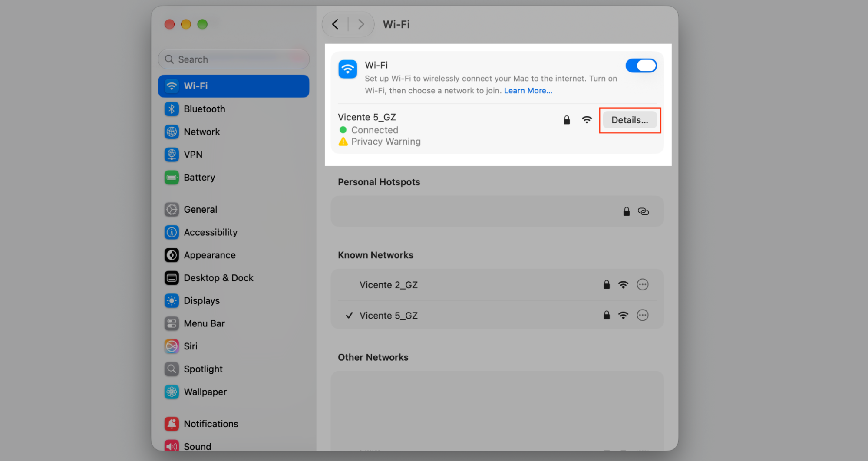Screen dimensions: 868x461
Task: Focus the Search field
Action: tap(234, 59)
